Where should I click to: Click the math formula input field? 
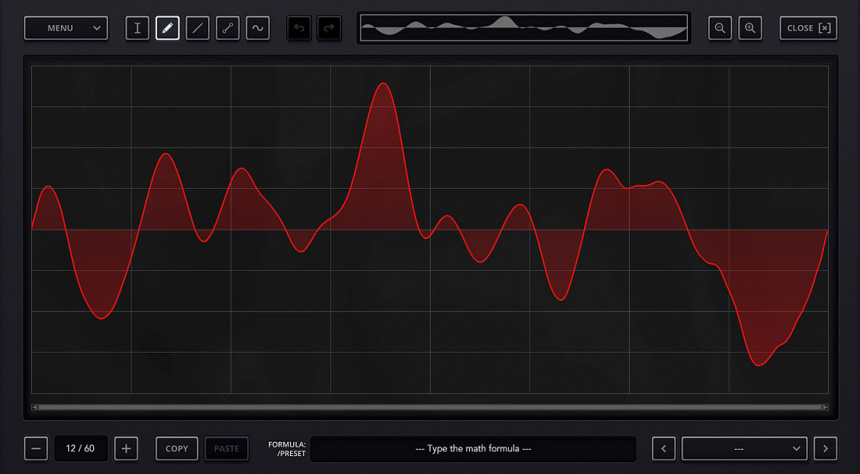pos(473,449)
